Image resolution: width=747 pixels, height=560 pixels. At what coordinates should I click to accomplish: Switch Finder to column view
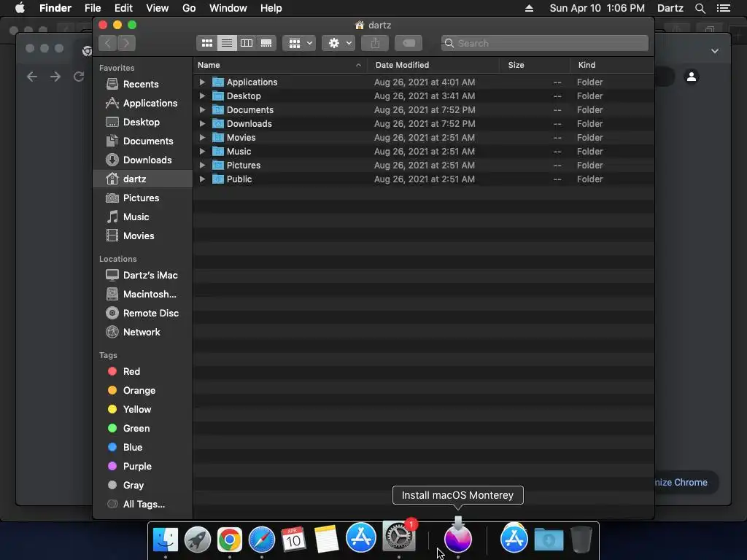(x=247, y=43)
